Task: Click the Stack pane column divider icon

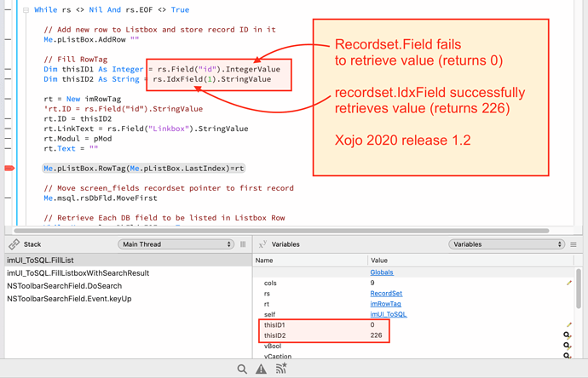Action: pos(243,244)
